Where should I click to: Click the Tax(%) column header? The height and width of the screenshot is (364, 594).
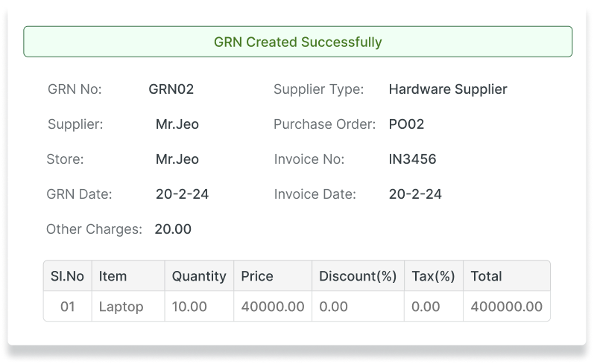[x=433, y=276]
